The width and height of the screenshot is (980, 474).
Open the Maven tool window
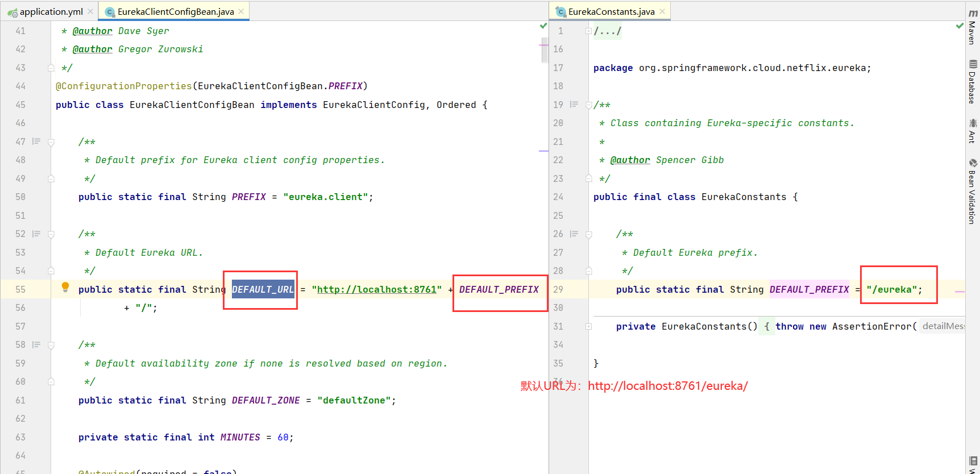(973, 27)
